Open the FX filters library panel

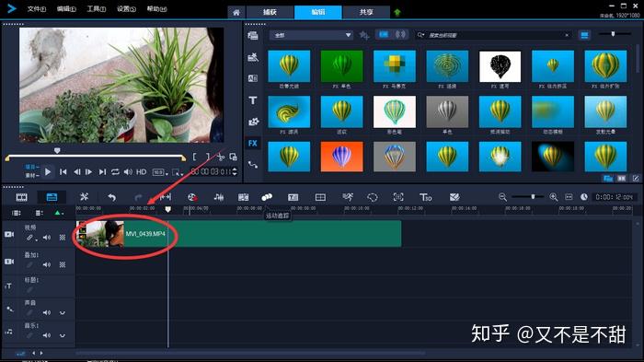[253, 143]
